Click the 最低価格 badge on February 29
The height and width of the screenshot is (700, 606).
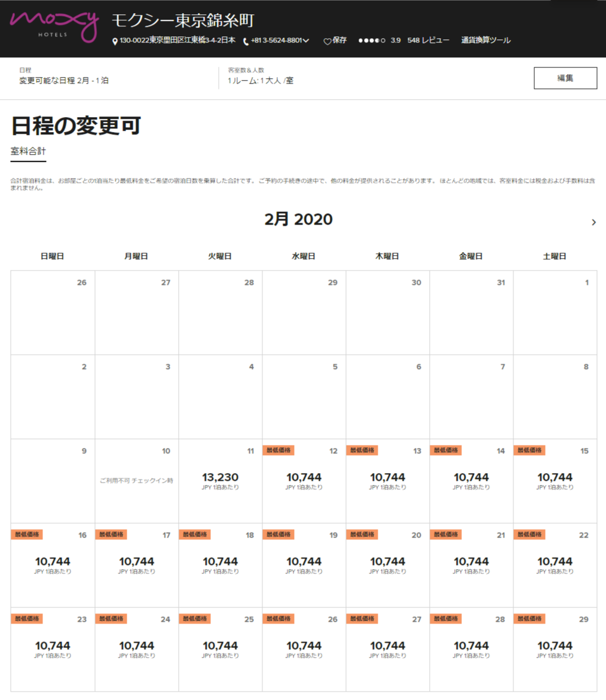(529, 619)
